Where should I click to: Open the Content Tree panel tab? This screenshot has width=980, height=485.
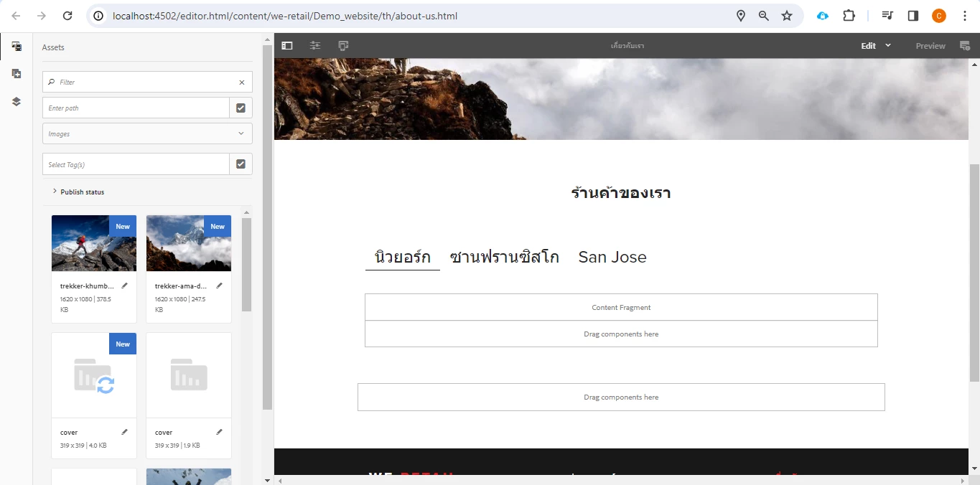tap(16, 101)
